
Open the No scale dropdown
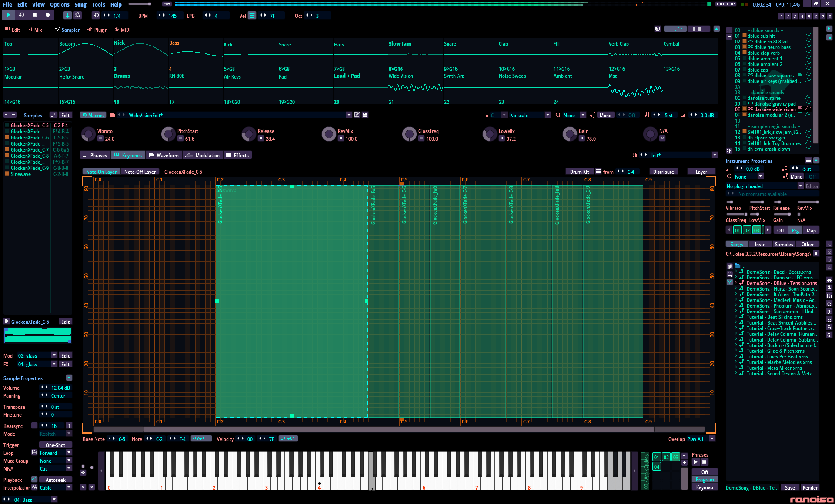coord(548,115)
